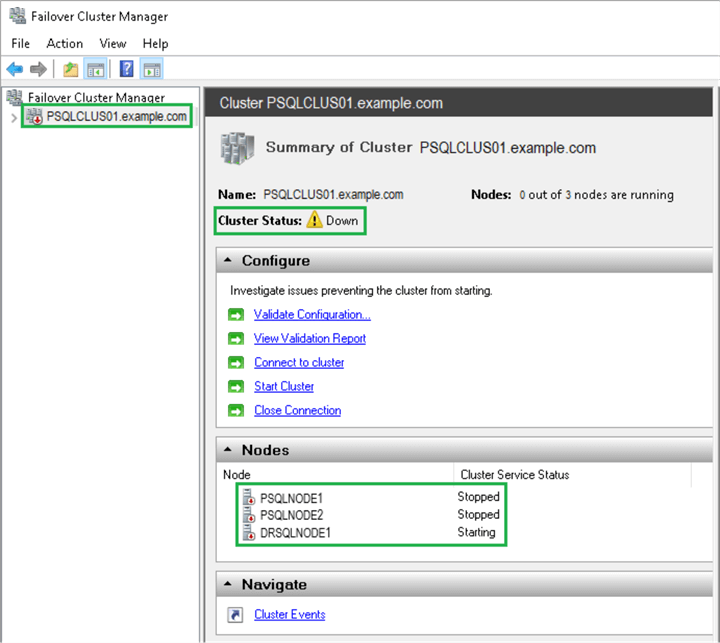Click the Up One Level folder icon

(x=70, y=69)
